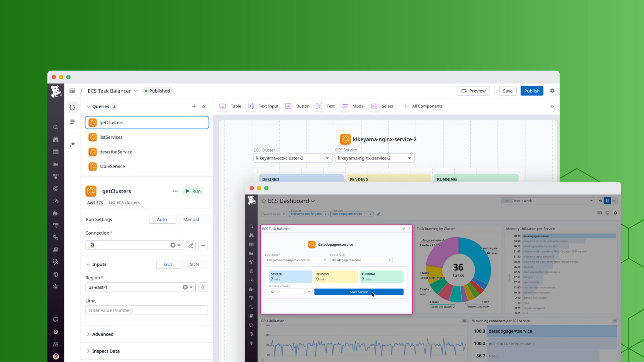Expand the Advanced section
Screen dimensions: 644x362
103,334
